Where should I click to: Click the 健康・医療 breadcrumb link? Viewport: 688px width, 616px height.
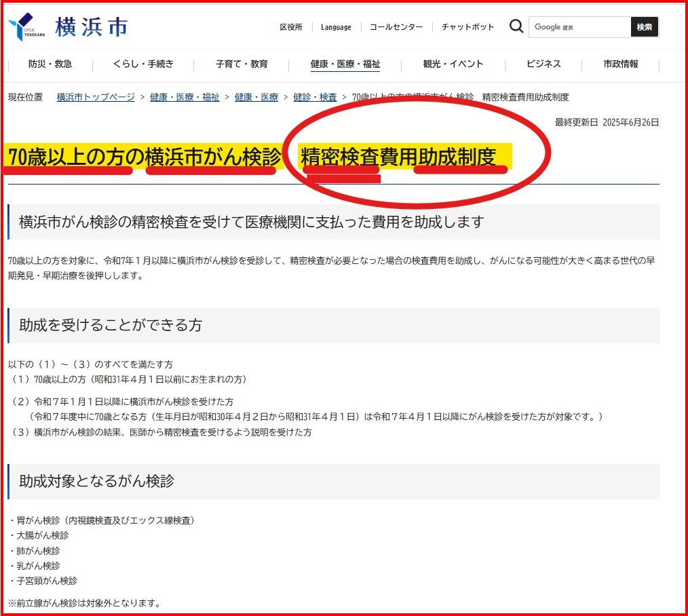click(256, 98)
